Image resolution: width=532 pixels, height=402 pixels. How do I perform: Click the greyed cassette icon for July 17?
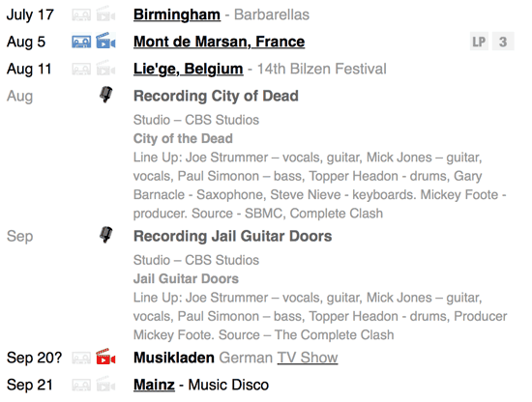[81, 14]
